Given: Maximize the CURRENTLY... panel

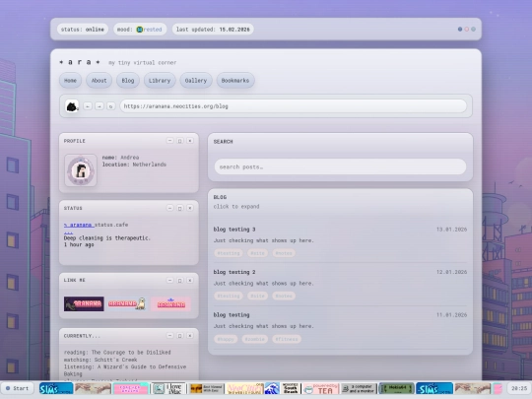Looking at the screenshot, I should 180,336.
